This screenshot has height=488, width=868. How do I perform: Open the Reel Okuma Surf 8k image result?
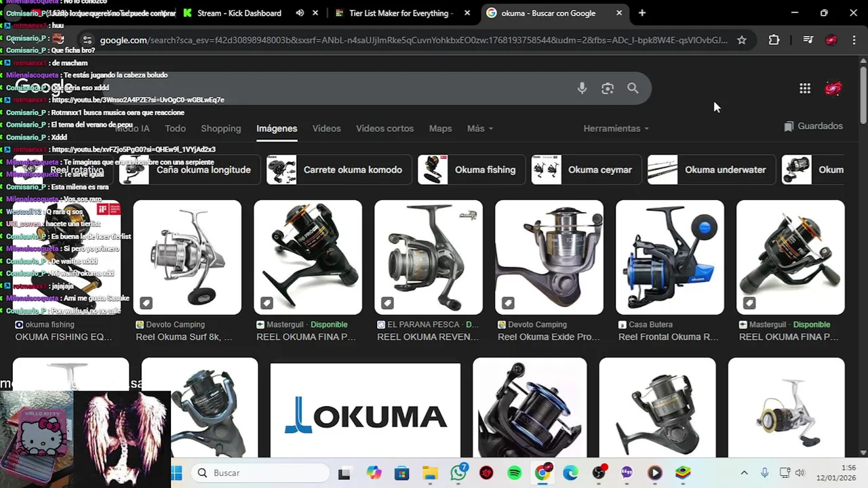(x=187, y=258)
